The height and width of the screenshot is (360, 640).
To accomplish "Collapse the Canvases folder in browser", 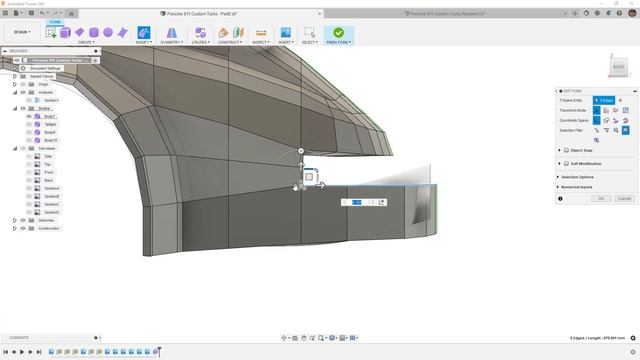I will (15, 148).
